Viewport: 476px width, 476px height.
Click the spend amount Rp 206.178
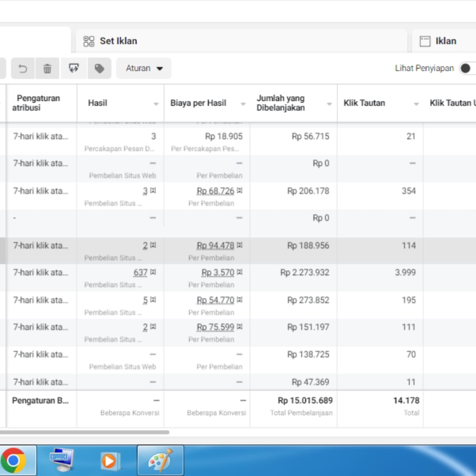coord(308,191)
